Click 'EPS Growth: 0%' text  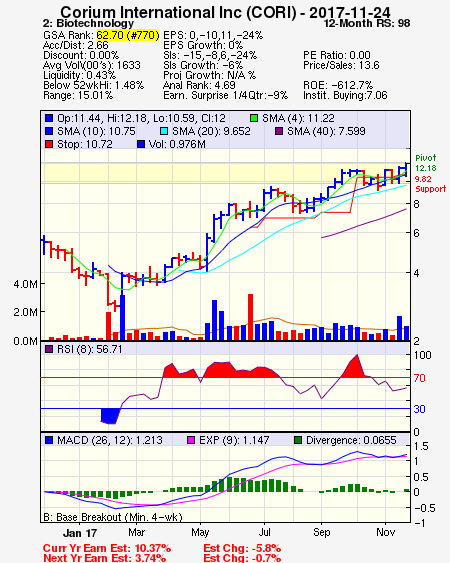pyautogui.click(x=203, y=45)
